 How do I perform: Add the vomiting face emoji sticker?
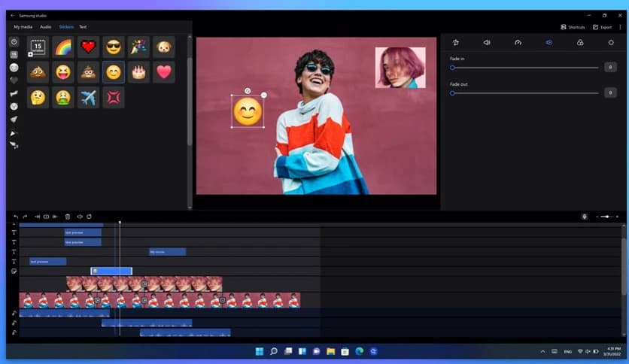pyautogui.click(x=63, y=98)
